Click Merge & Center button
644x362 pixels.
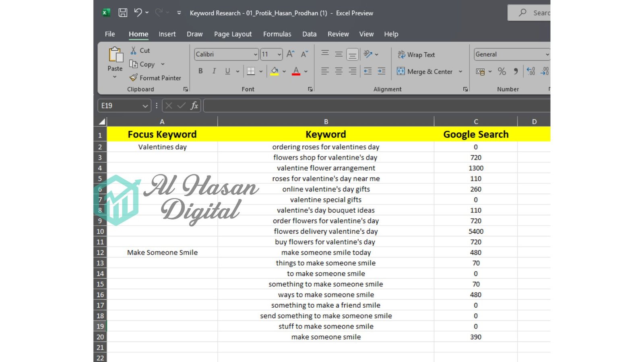pyautogui.click(x=425, y=72)
